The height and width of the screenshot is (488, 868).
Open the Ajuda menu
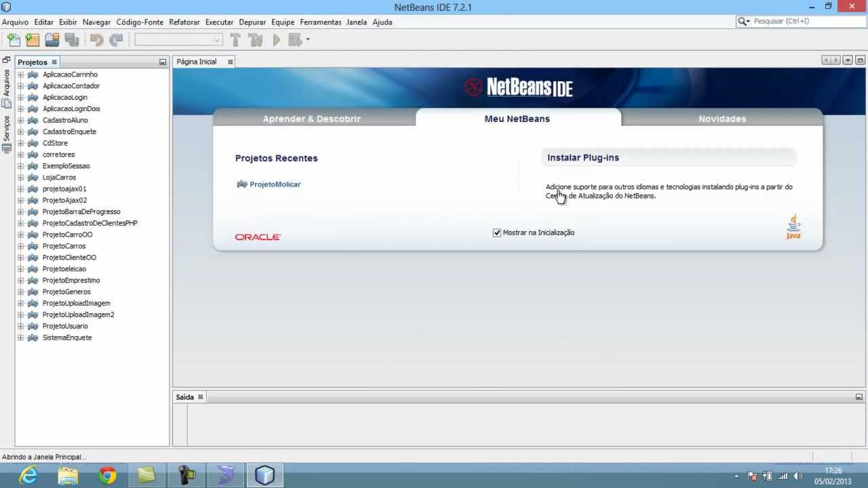(382, 22)
